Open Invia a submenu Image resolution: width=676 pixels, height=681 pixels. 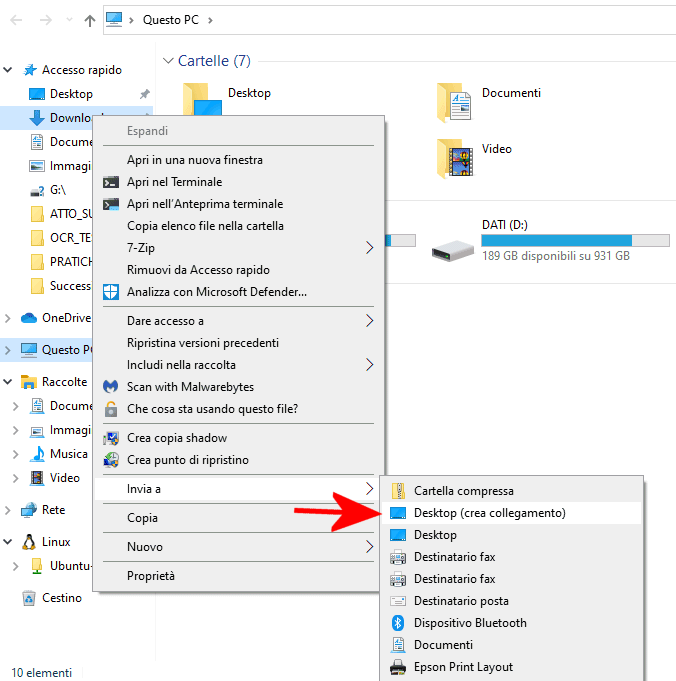click(238, 489)
